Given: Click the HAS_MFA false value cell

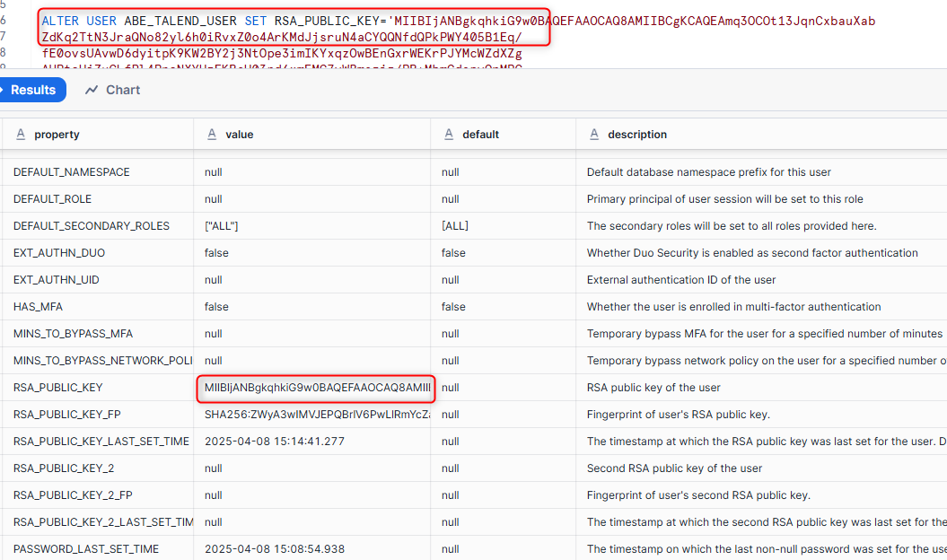Looking at the screenshot, I should 215,307.
